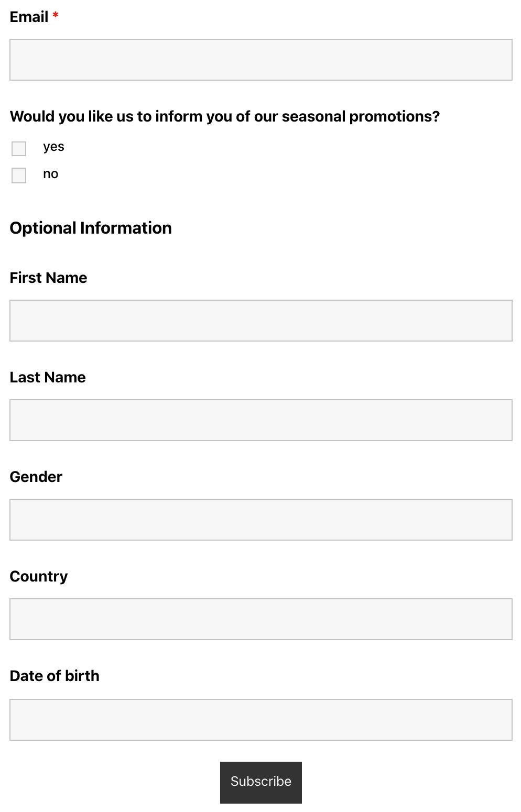The image size is (521, 812).
Task: Click the First Name input field
Action: (260, 320)
